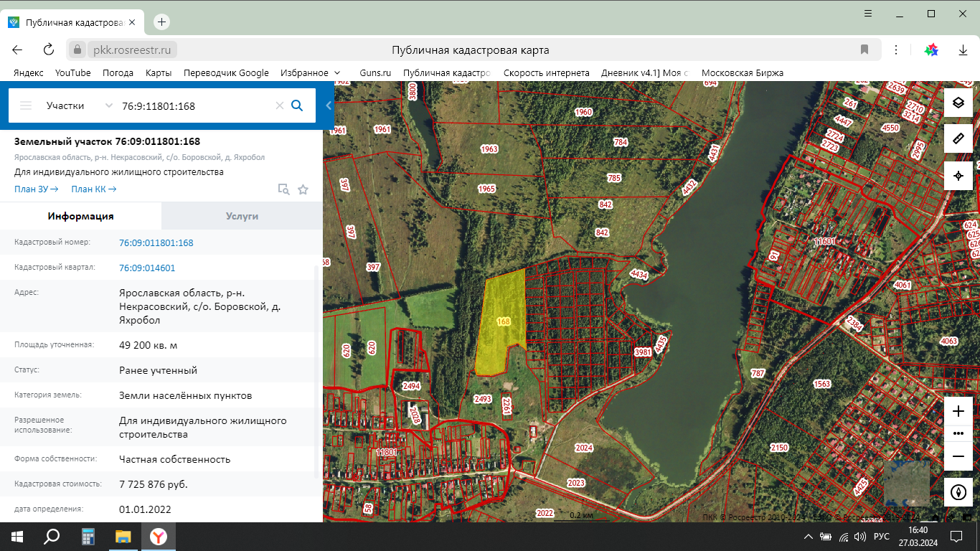The image size is (980, 551).
Task: Click the locate my position icon
Action: click(958, 176)
